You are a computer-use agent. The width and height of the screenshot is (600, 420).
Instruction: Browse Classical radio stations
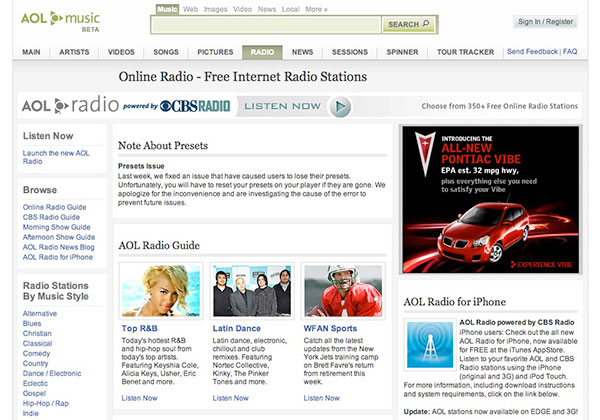point(37,343)
